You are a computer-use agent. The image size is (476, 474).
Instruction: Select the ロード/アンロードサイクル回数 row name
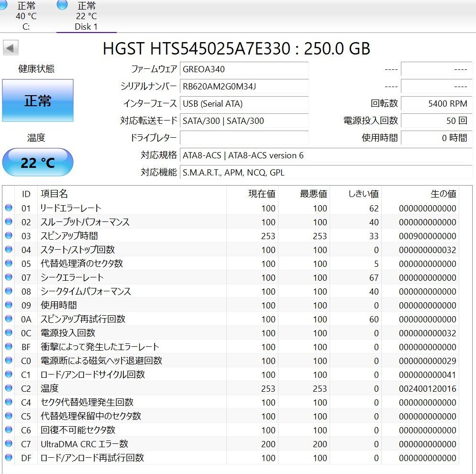tap(93, 375)
